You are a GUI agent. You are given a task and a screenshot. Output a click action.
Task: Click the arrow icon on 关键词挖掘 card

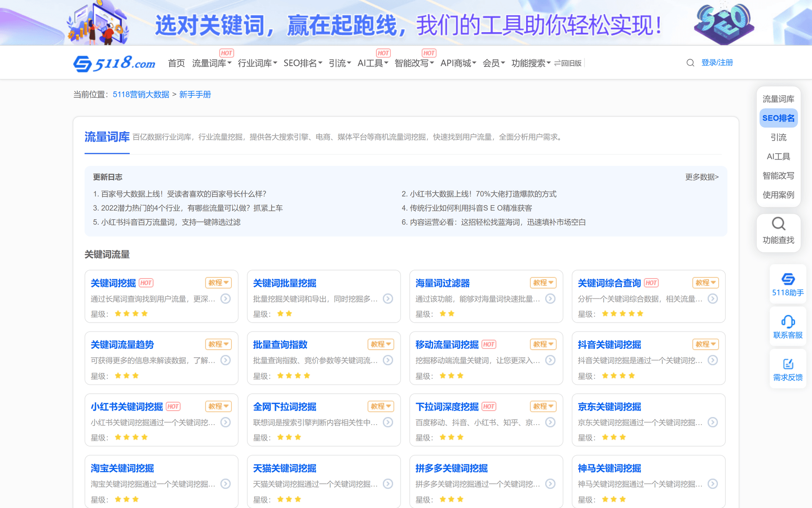(226, 298)
